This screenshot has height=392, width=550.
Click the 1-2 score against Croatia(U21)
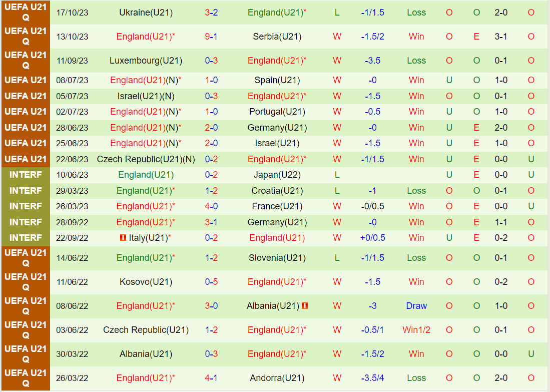coord(211,191)
